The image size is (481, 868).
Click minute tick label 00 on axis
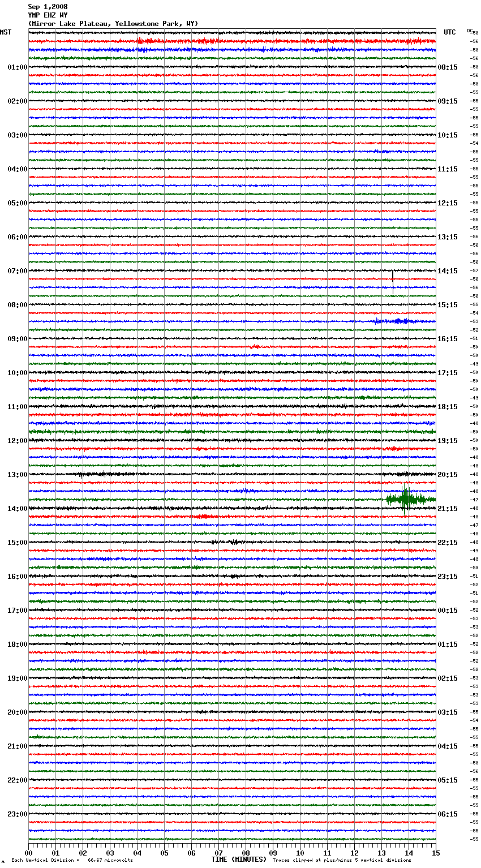coord(29,853)
